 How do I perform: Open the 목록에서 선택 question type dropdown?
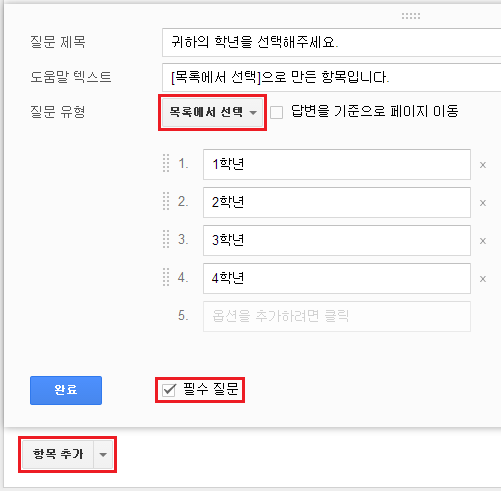click(x=213, y=112)
